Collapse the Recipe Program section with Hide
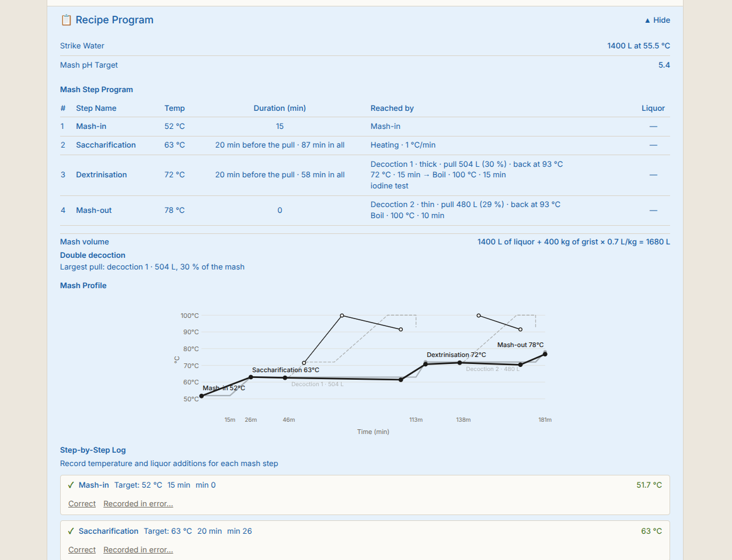The height and width of the screenshot is (560, 732). click(x=657, y=20)
